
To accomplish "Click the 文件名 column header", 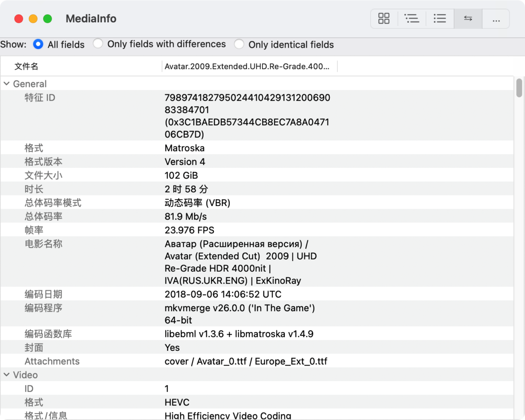I will click(x=26, y=66).
